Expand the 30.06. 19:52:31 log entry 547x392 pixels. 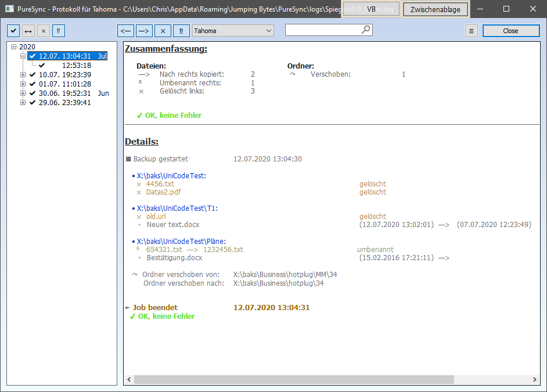[22, 93]
